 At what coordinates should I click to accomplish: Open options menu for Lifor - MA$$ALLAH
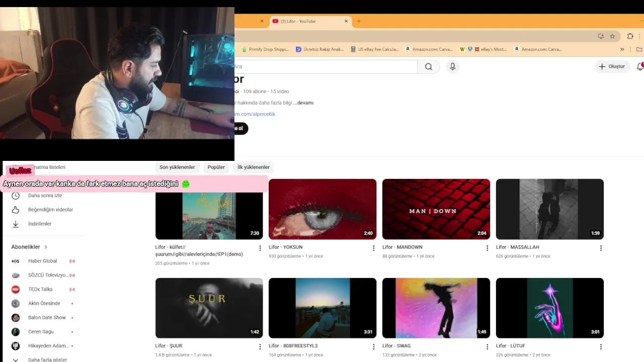pos(601,248)
